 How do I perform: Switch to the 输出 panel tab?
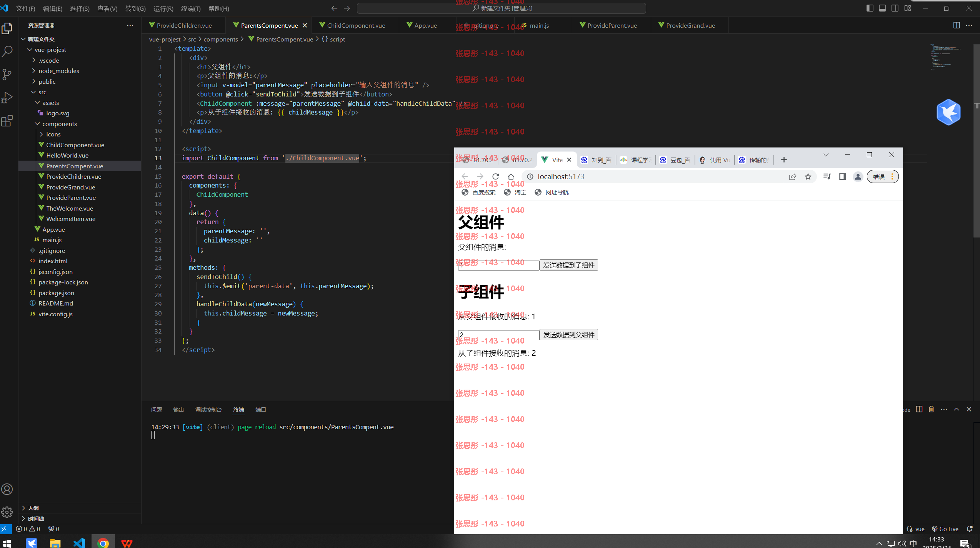[x=178, y=410]
